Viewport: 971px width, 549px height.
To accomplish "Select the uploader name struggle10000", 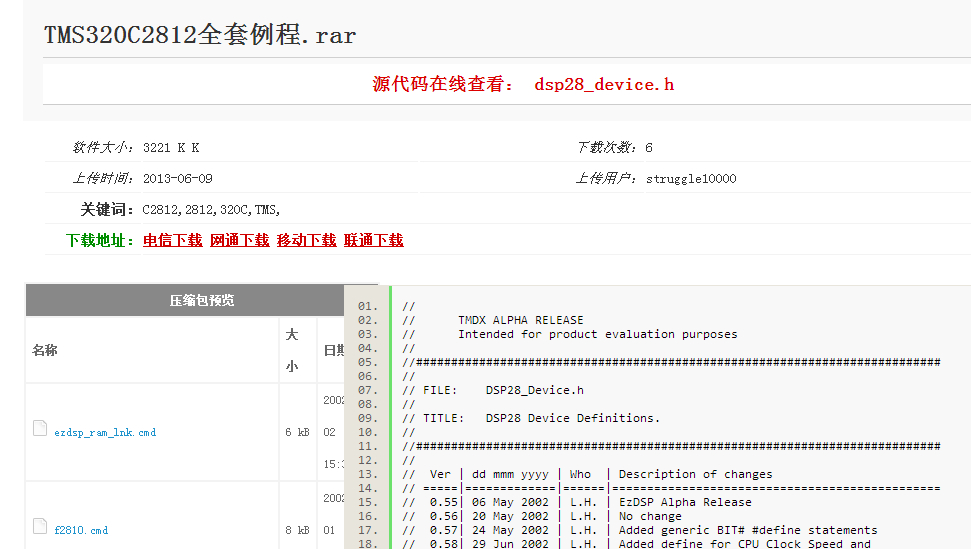I will pos(691,179).
